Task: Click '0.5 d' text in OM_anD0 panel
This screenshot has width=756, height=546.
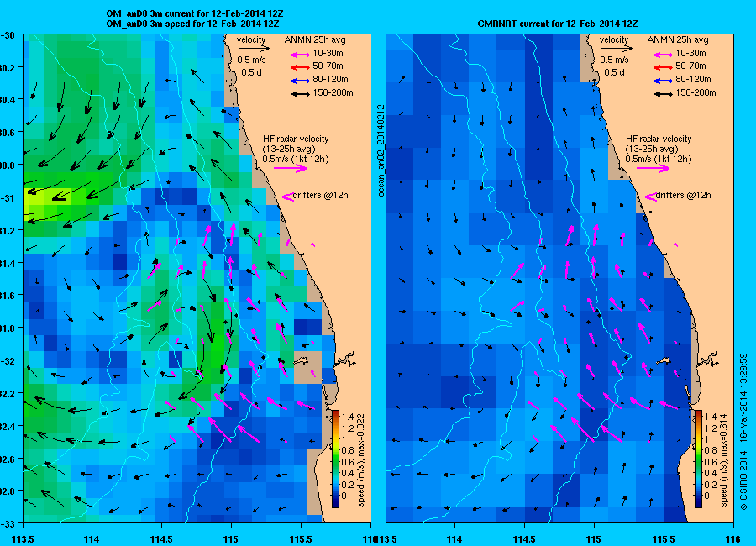Action: (x=251, y=73)
